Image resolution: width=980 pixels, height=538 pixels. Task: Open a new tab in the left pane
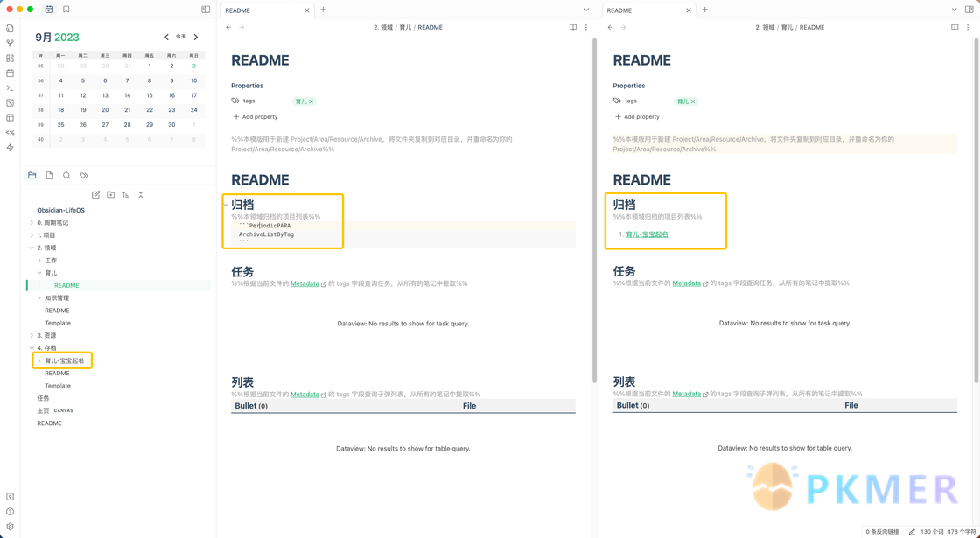[x=323, y=10]
